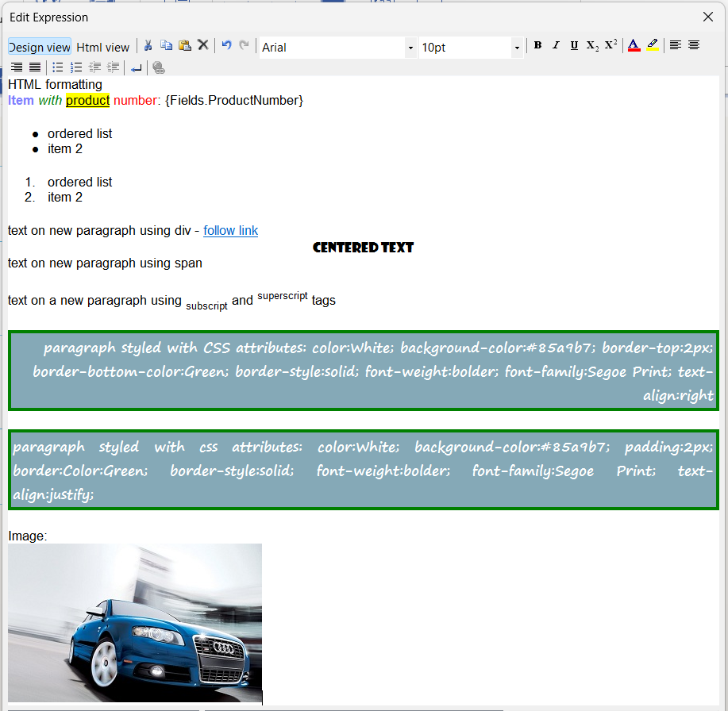The image size is (728, 711).
Task: Paste from clipboard using the paste icon
Action: 185,45
